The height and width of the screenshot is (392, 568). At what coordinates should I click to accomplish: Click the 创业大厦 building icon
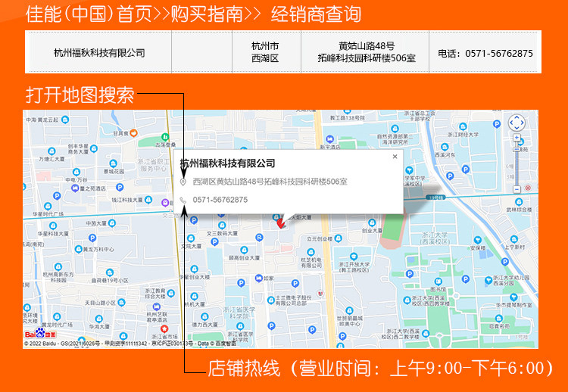tap(372, 222)
